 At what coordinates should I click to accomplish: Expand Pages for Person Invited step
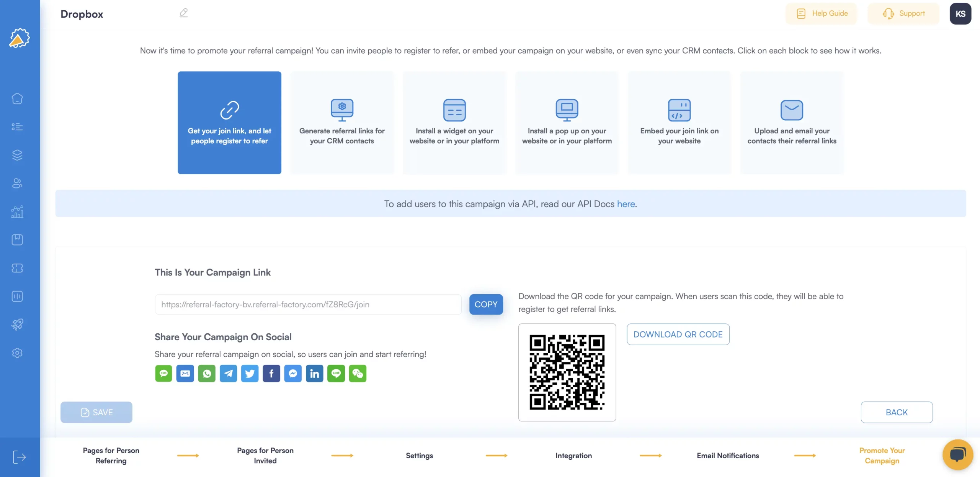pyautogui.click(x=265, y=455)
